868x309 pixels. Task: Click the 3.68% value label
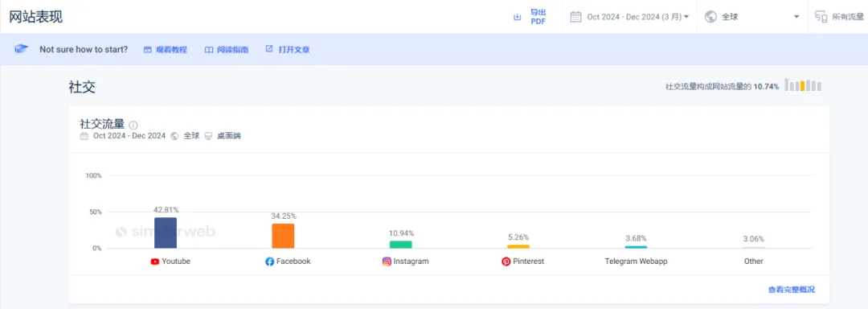(x=636, y=238)
